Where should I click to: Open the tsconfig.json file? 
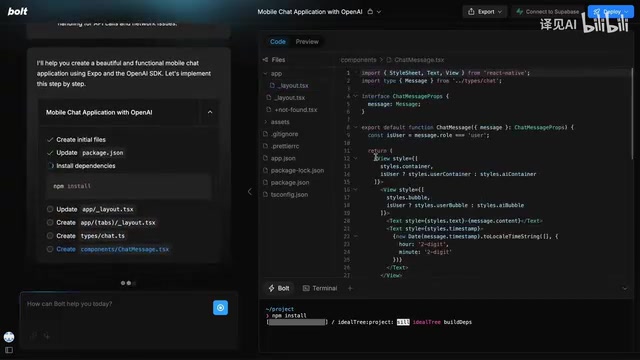tap(289, 195)
